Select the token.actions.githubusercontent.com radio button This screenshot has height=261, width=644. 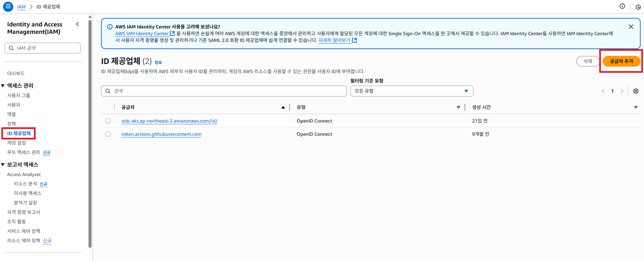point(108,134)
